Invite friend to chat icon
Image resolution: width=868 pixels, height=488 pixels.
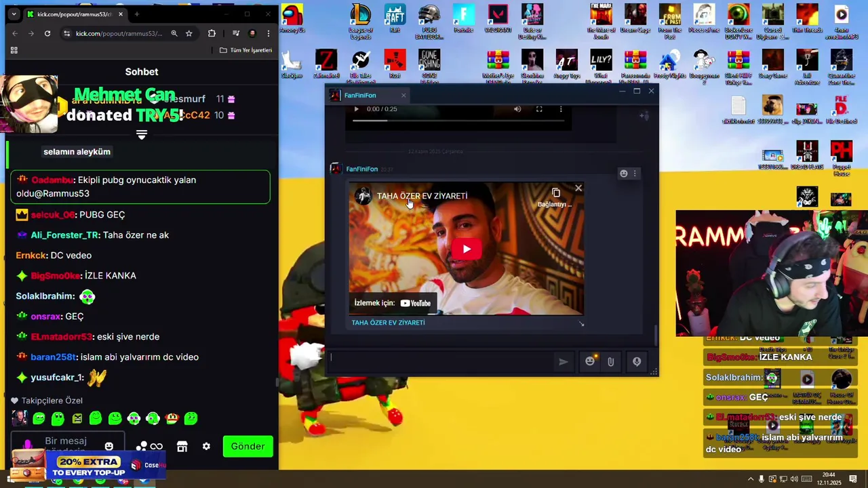pyautogui.click(x=644, y=116)
